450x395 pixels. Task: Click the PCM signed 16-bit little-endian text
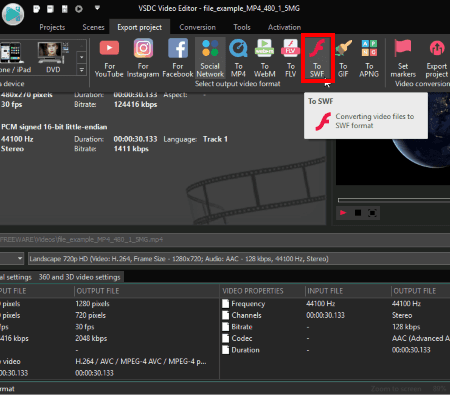pyautogui.click(x=54, y=127)
